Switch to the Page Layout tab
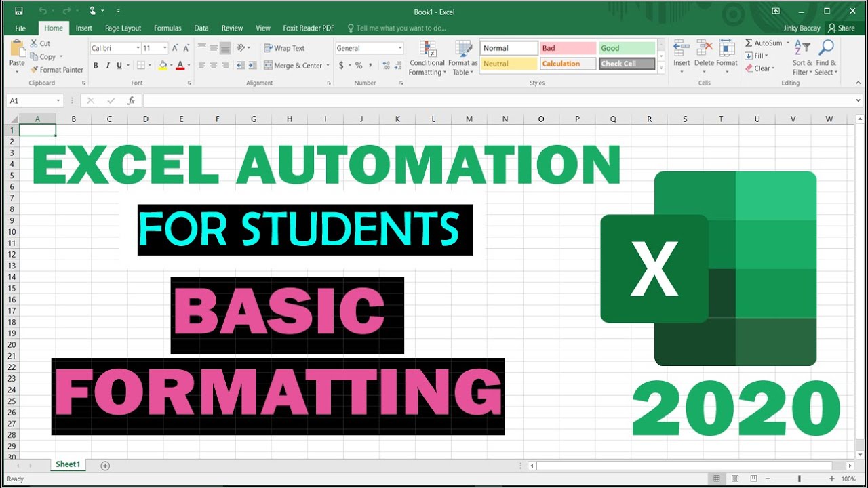 pyautogui.click(x=123, y=28)
